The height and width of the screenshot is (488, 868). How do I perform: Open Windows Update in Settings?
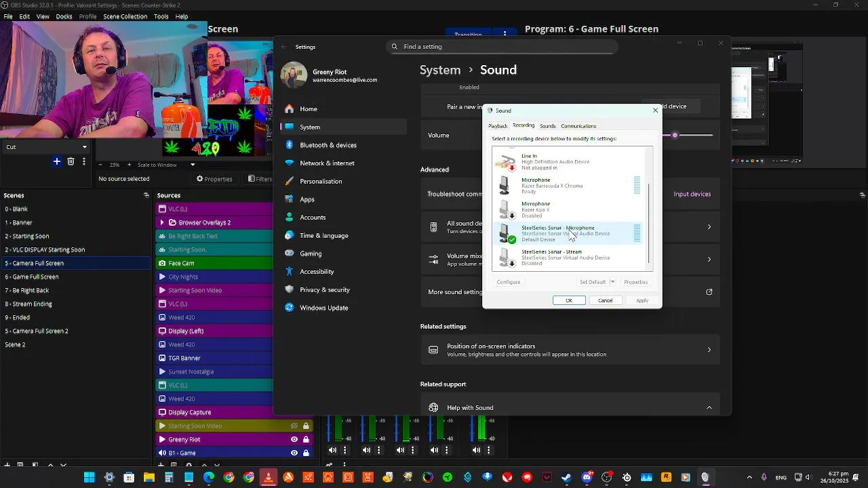(x=342, y=308)
